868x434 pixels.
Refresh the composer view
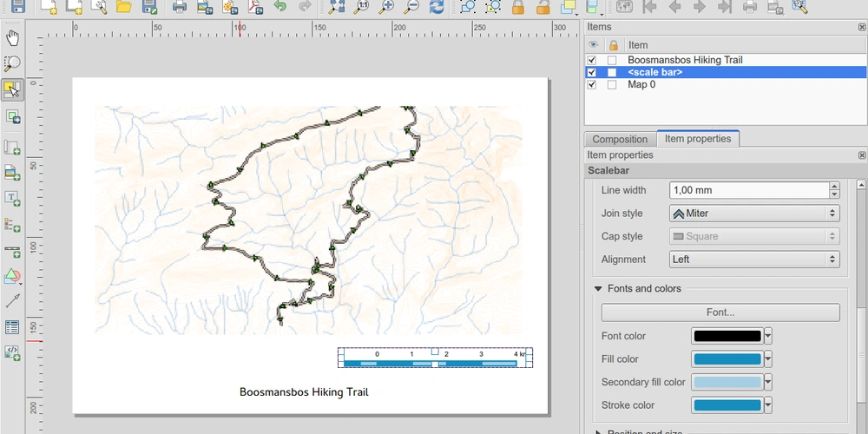point(437,6)
